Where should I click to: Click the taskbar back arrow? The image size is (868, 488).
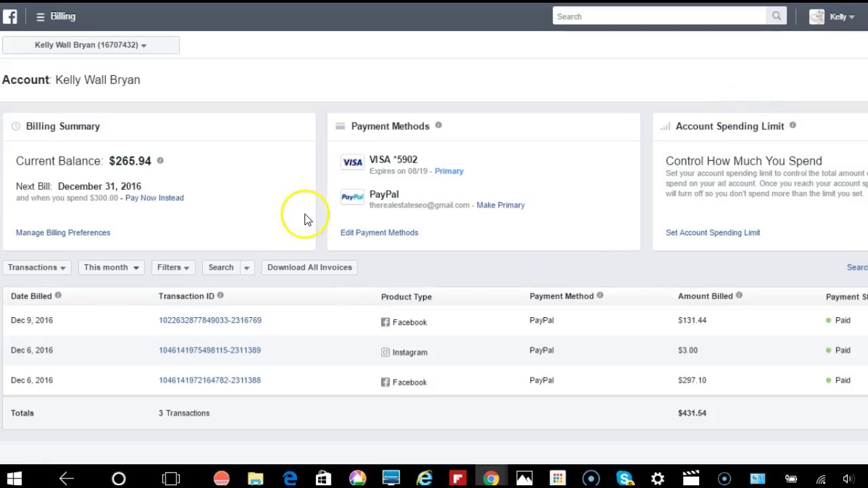click(66, 479)
